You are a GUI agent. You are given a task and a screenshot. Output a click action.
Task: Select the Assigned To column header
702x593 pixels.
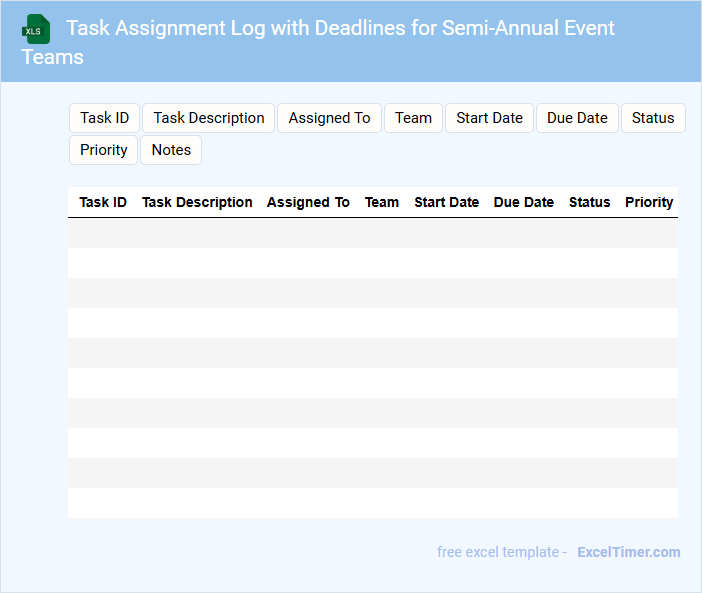click(x=308, y=202)
